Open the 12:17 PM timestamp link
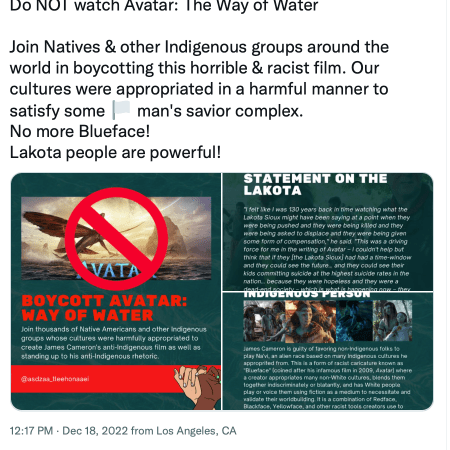 tap(31, 431)
